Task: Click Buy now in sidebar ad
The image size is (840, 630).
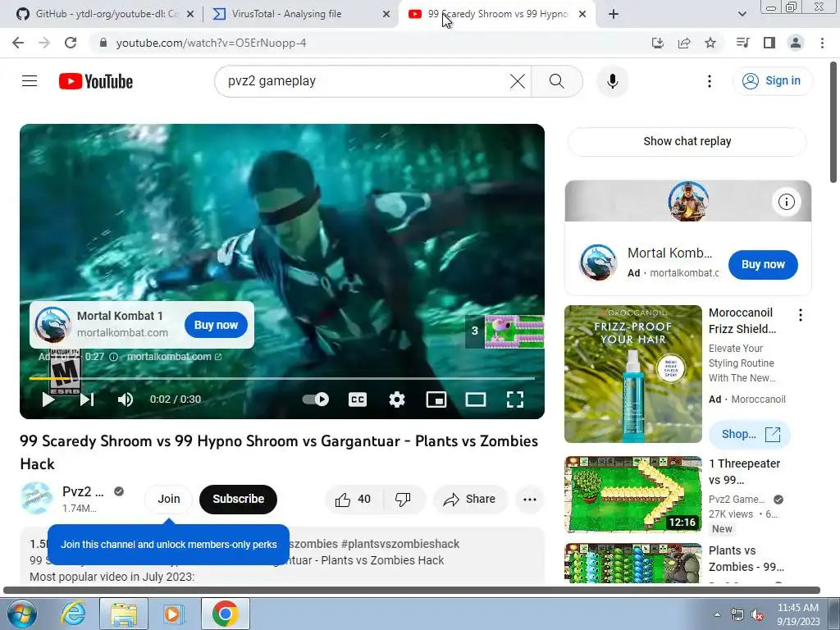Action: click(763, 265)
